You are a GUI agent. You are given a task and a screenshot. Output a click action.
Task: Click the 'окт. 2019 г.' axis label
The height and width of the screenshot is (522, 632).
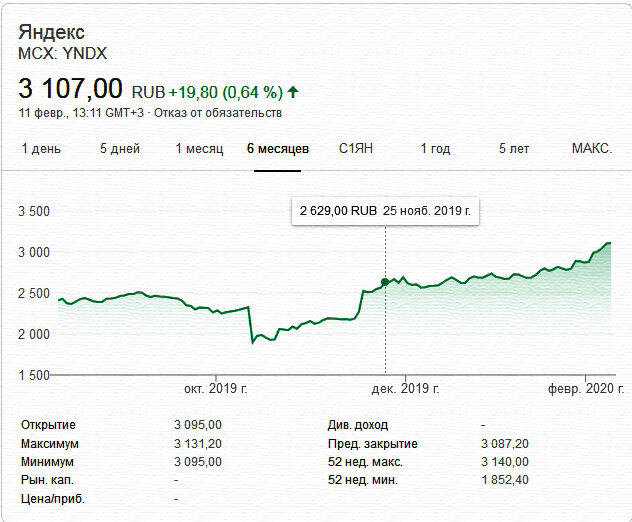[x=216, y=389]
